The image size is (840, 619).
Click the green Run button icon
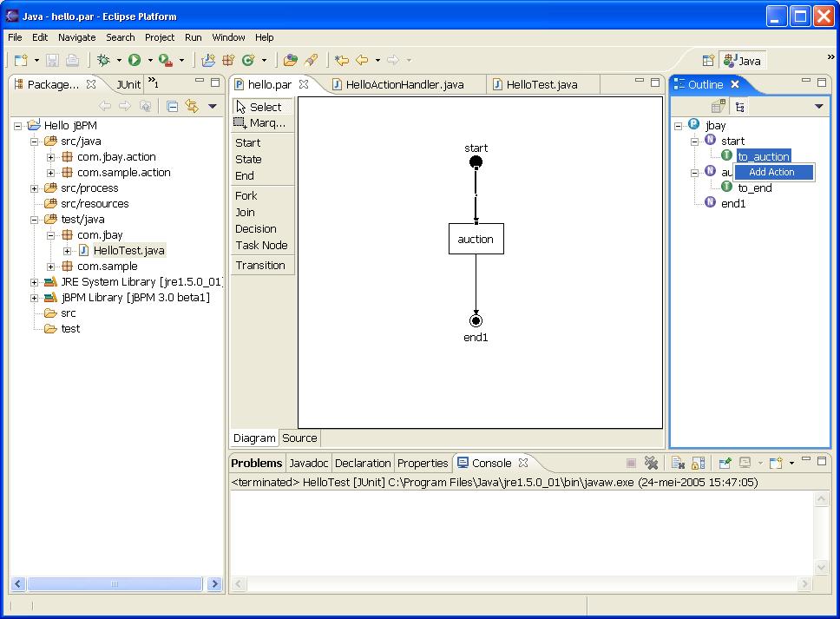[x=135, y=60]
